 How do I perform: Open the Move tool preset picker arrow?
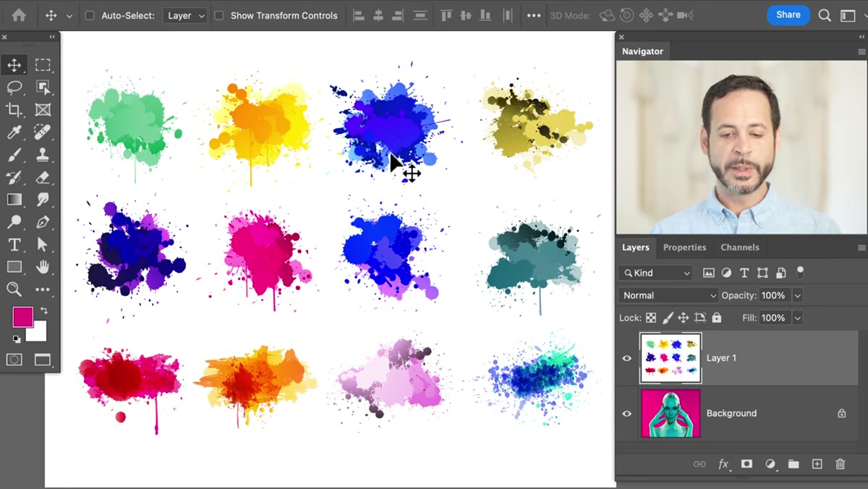click(69, 16)
